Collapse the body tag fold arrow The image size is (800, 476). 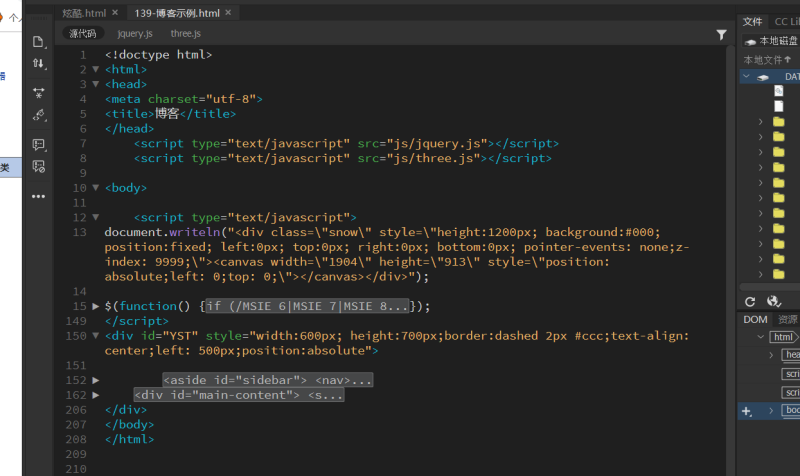coord(96,188)
